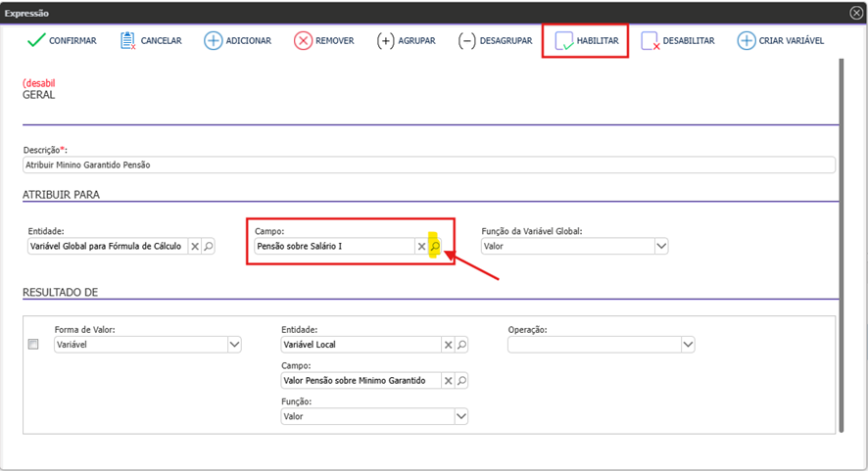Click the Criar Variável icon
868x471 pixels.
click(747, 41)
